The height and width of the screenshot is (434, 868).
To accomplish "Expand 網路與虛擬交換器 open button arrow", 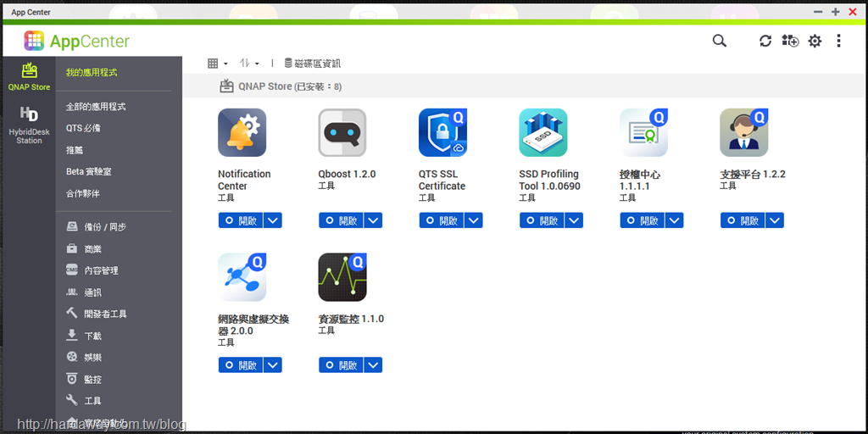I will (x=272, y=364).
